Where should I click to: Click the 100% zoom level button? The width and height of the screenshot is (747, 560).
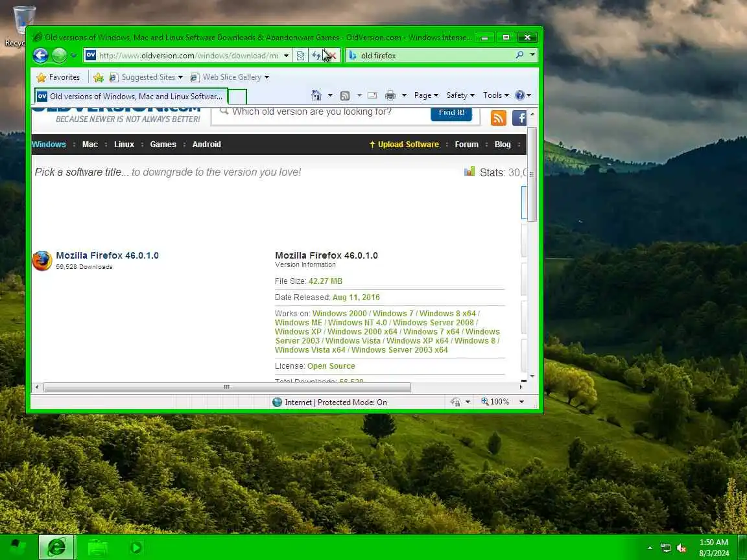coord(495,402)
